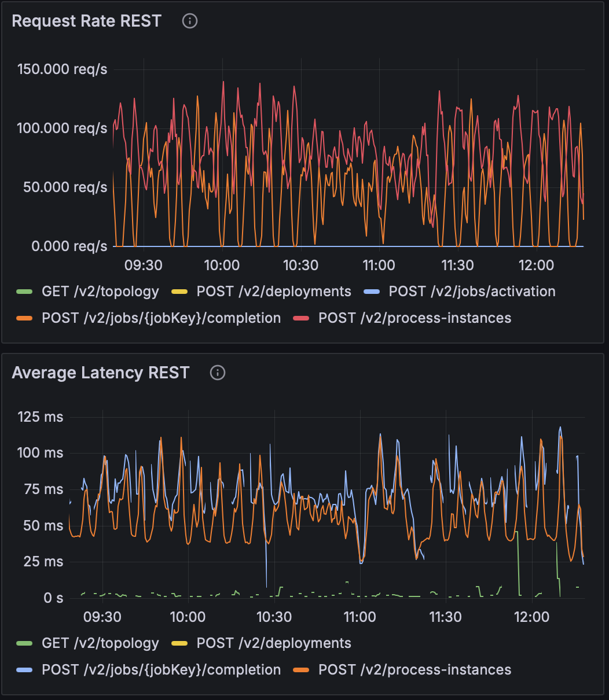Screen dimensions: 609x700
Task: Toggle GET /v2/topology label in Average Latency legend
Action: click(100, 643)
